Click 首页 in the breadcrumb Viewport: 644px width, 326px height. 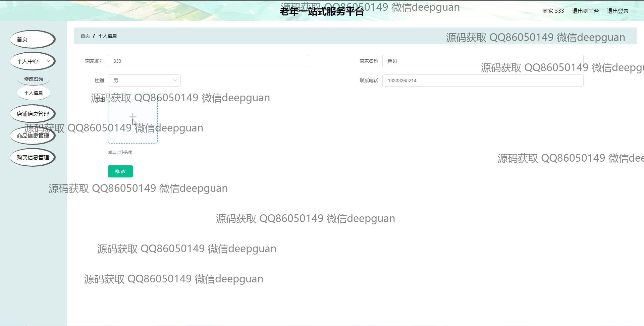pyautogui.click(x=85, y=36)
